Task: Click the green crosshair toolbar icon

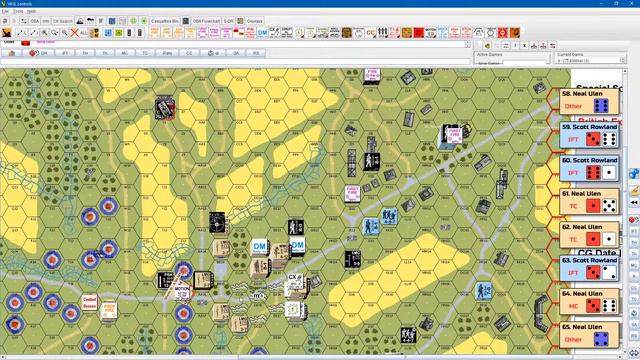Action: click(133, 21)
